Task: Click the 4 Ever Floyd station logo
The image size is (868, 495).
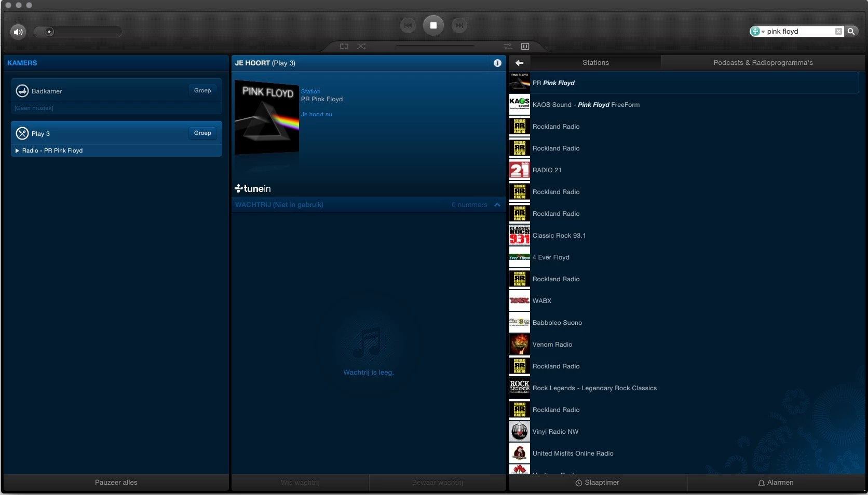Action: (520, 257)
